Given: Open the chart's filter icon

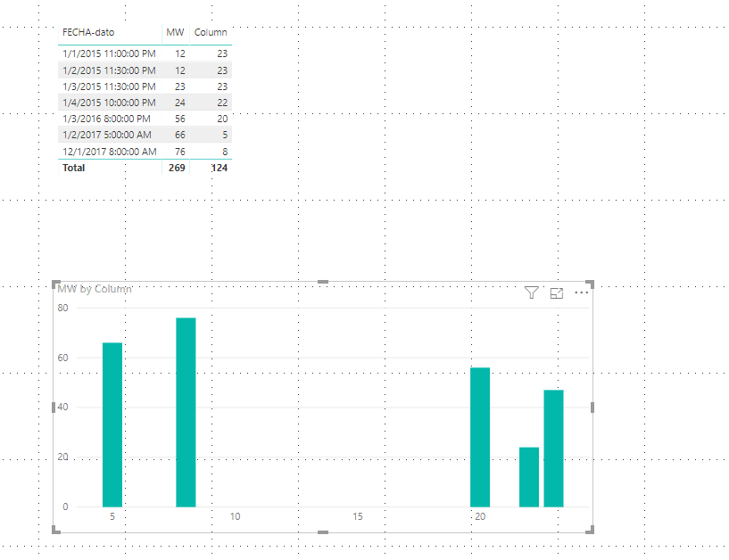Looking at the screenshot, I should pyautogui.click(x=532, y=292).
